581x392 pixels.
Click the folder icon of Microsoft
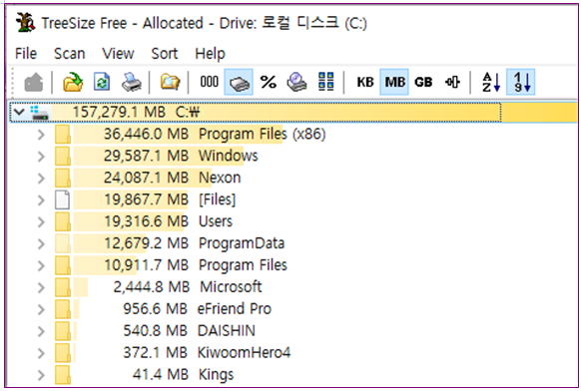(63, 287)
